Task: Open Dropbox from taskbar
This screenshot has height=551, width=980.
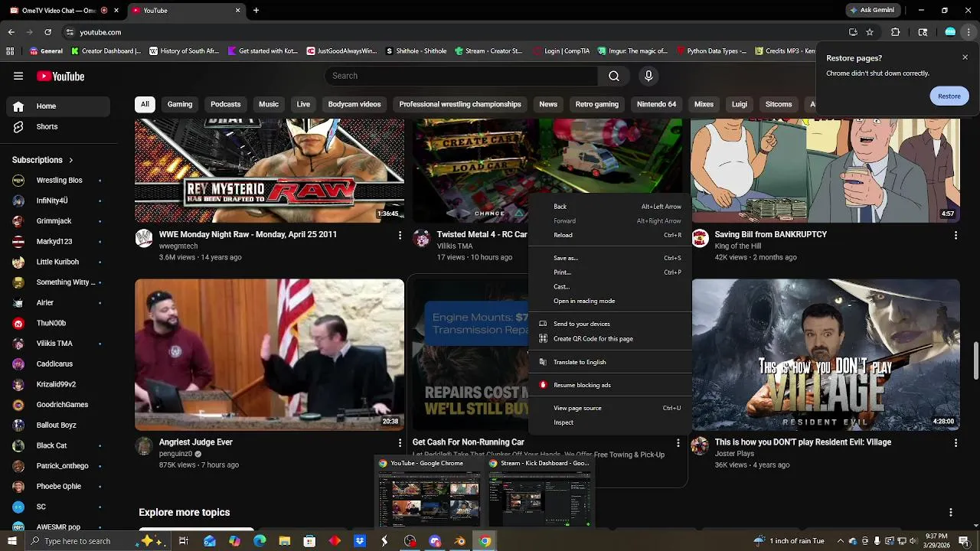Action: coord(360,541)
